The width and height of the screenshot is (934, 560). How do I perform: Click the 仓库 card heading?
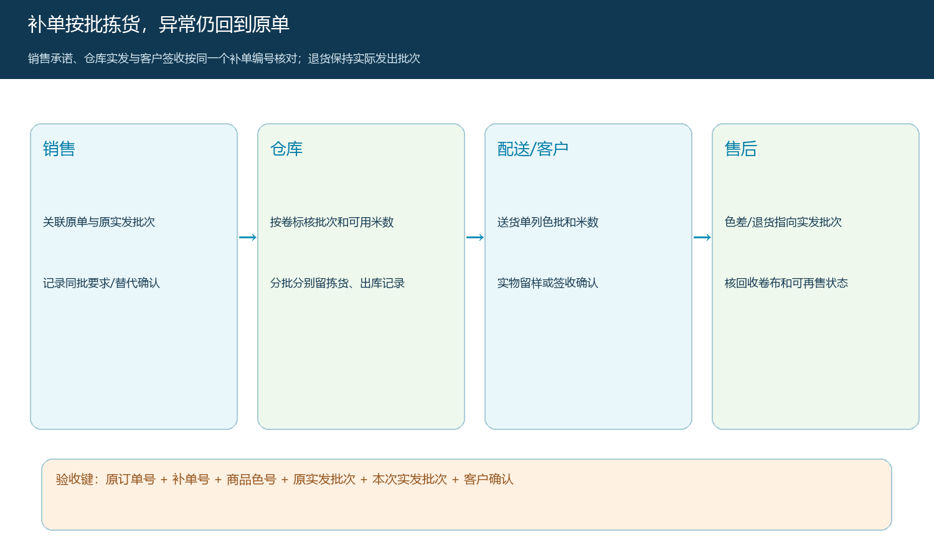(x=286, y=149)
